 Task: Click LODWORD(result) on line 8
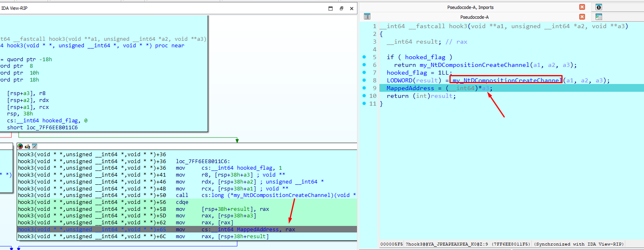point(414,80)
